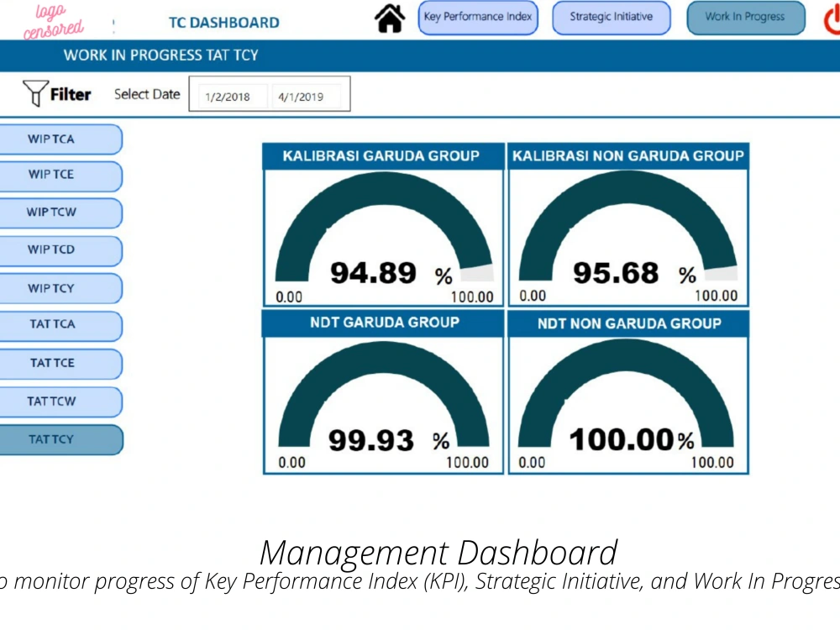
Task: Click the NDT NON GARUDA GROUP header
Action: [629, 323]
